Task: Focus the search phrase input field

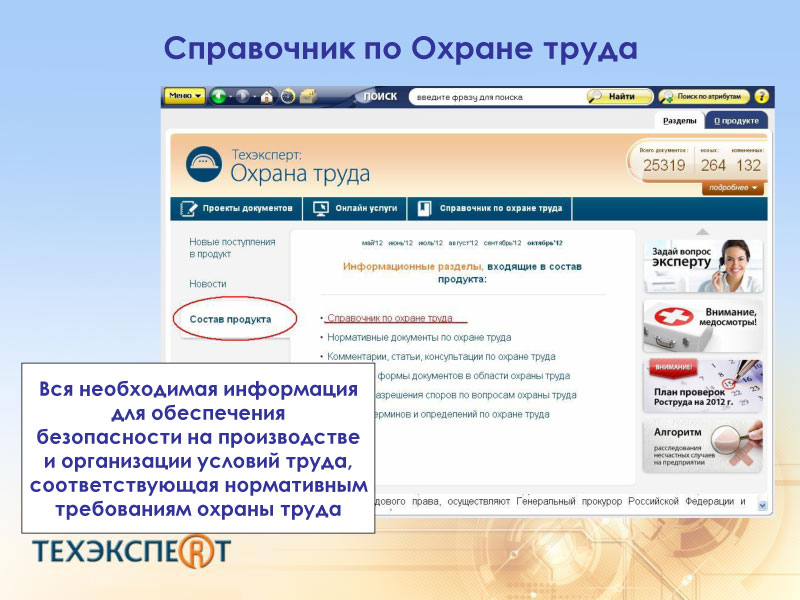Action: click(x=497, y=97)
